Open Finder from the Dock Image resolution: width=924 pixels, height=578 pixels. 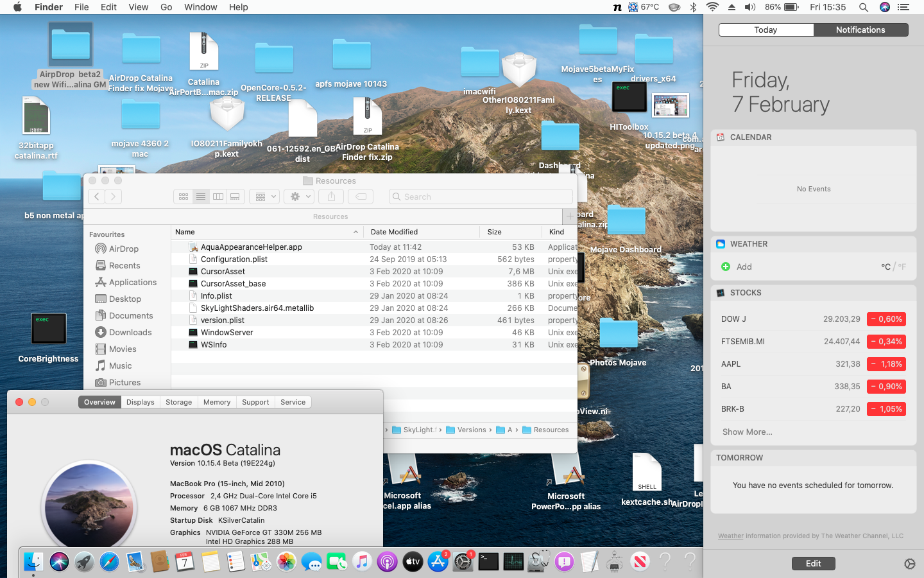[33, 562]
